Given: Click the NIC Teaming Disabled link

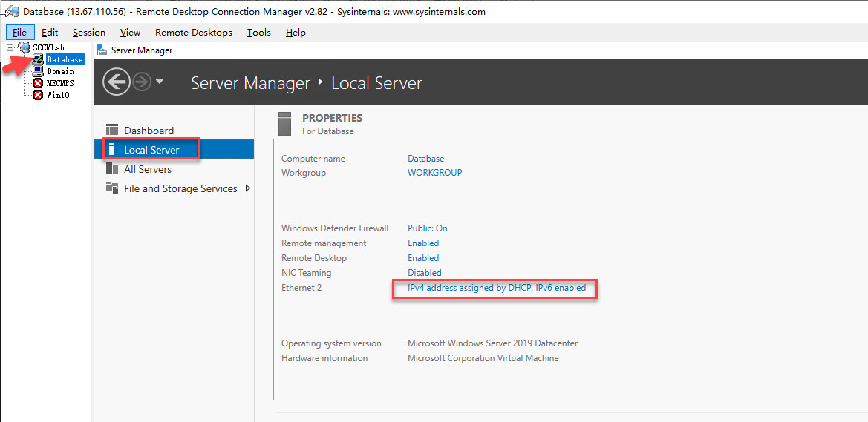Looking at the screenshot, I should (x=424, y=273).
